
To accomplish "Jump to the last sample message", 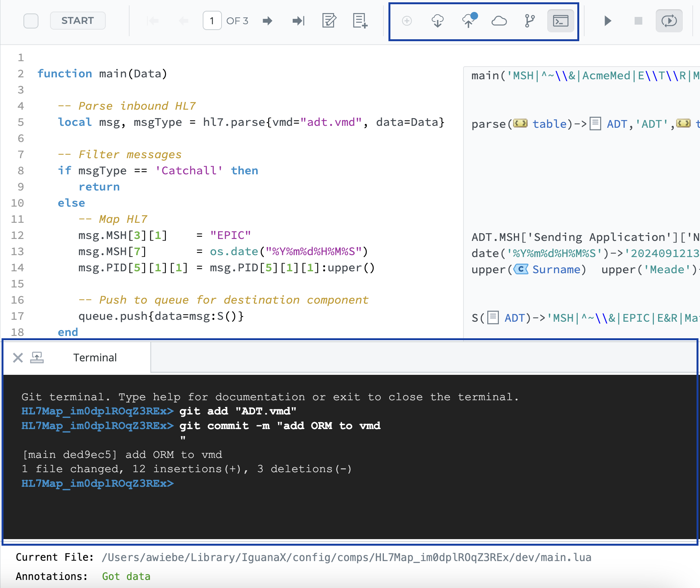I will (298, 21).
